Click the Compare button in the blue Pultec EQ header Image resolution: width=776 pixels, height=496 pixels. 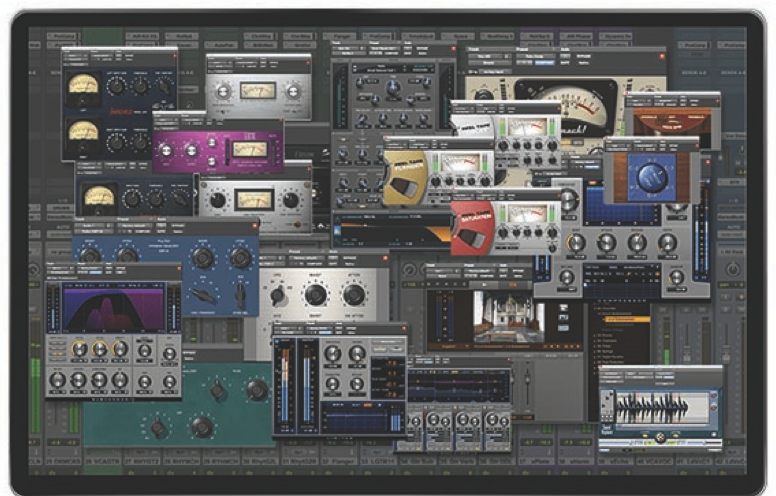(x=143, y=231)
